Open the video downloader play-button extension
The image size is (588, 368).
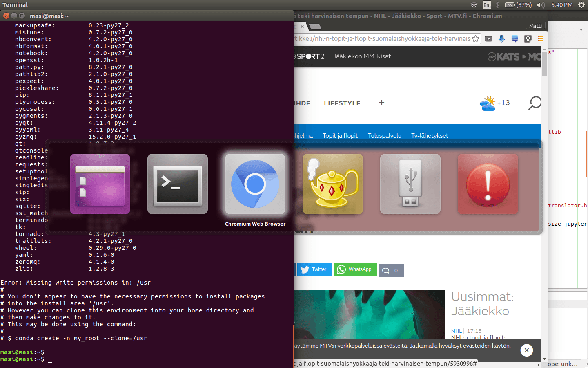pyautogui.click(x=488, y=38)
